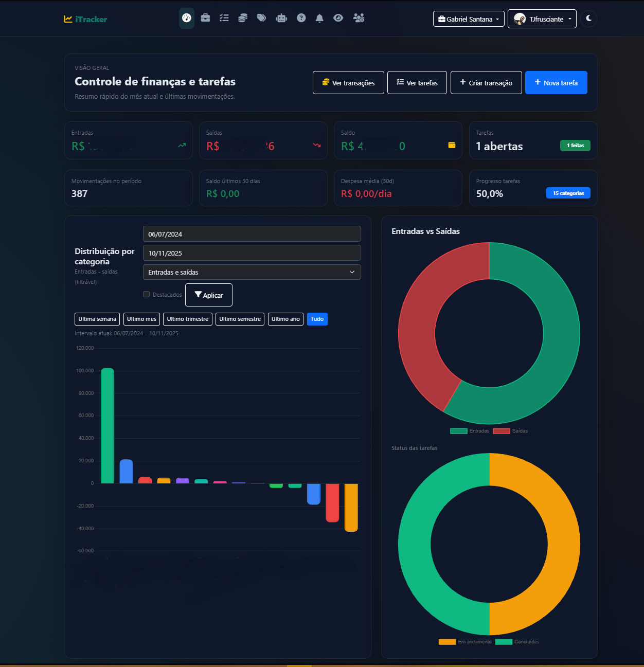644x667 pixels.
Task: Launch the robot assistant icon
Action: click(x=281, y=17)
